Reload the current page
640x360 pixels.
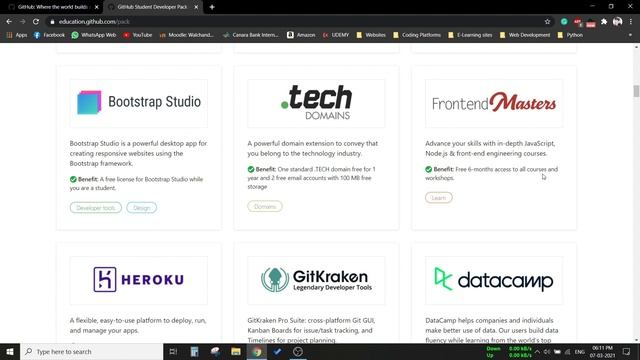36,22
